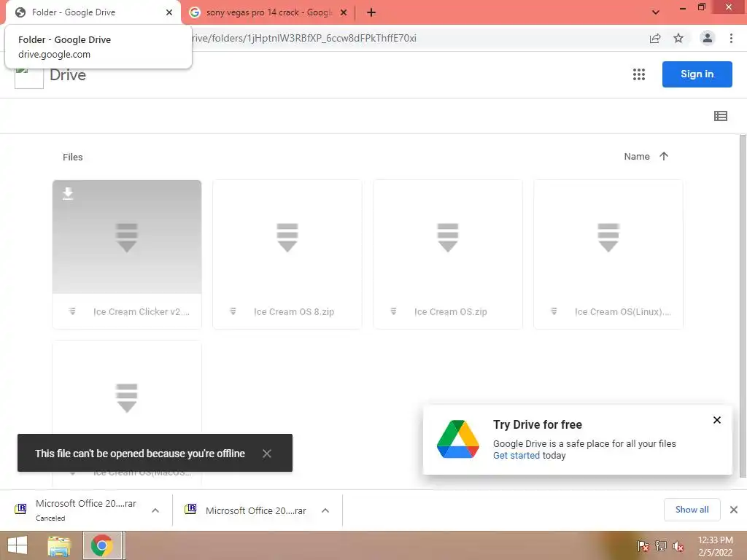747x560 pixels.
Task: Click the file type icon beside Ice Cream OS.zip
Action: pos(393,311)
